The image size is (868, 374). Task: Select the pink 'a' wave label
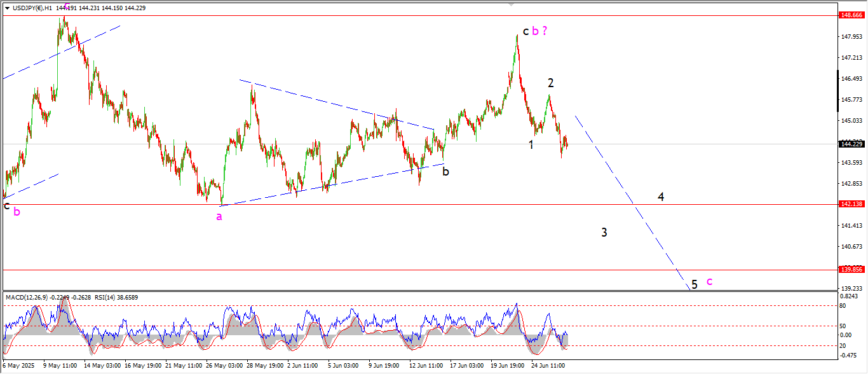click(x=219, y=217)
